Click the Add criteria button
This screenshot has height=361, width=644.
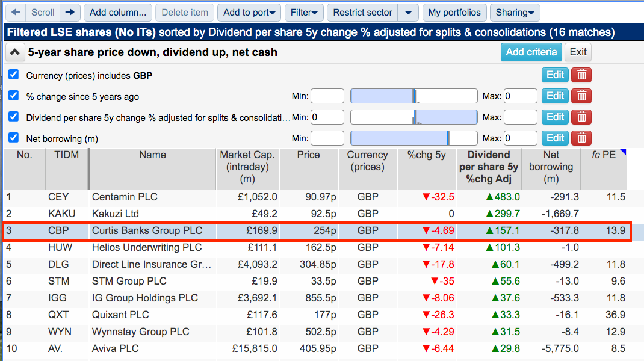click(531, 52)
